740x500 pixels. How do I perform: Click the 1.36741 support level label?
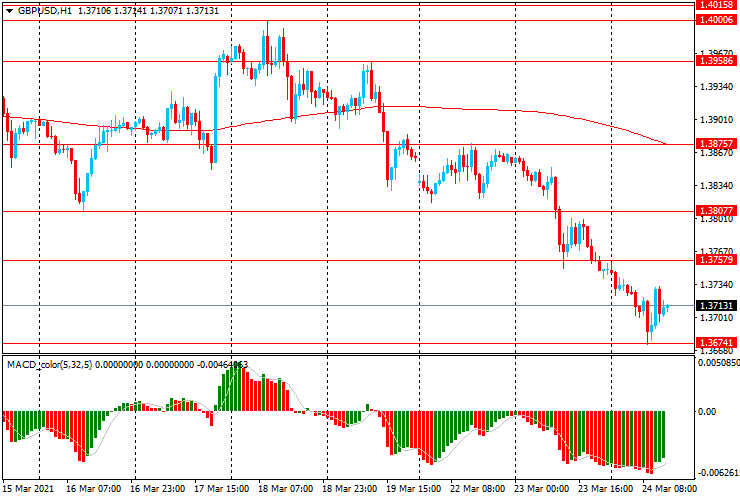pos(716,343)
